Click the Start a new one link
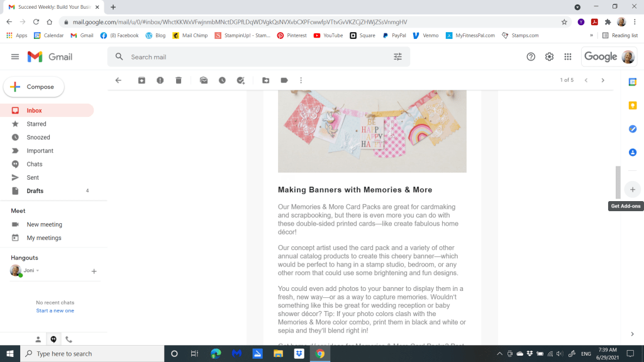The width and height of the screenshot is (644, 362). [x=55, y=310]
